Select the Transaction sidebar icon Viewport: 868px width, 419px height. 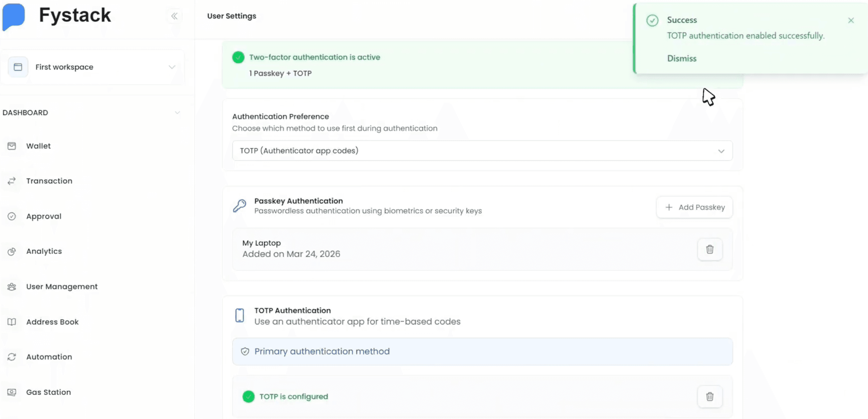(x=12, y=181)
